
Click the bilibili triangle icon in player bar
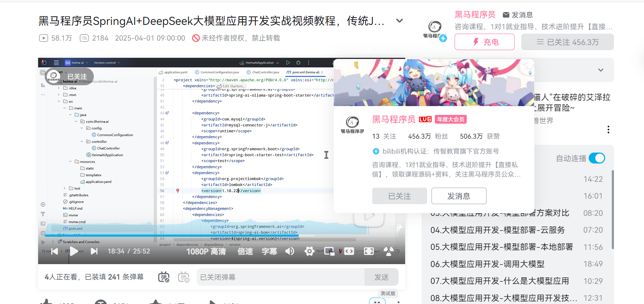388,251
